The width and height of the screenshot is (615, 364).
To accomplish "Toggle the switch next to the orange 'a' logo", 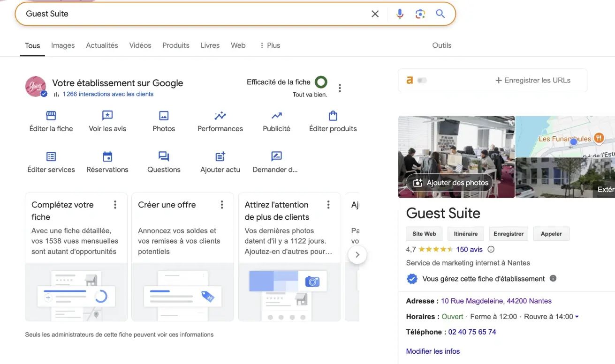I will [422, 81].
